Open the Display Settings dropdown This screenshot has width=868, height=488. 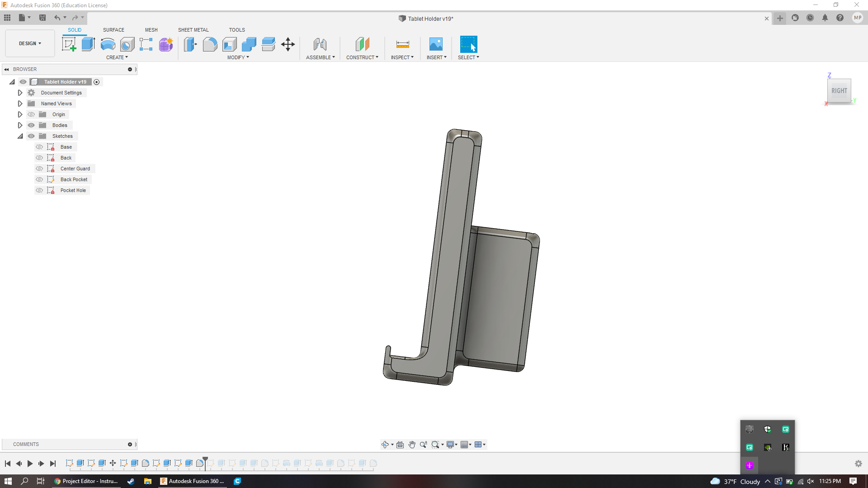[x=451, y=444]
